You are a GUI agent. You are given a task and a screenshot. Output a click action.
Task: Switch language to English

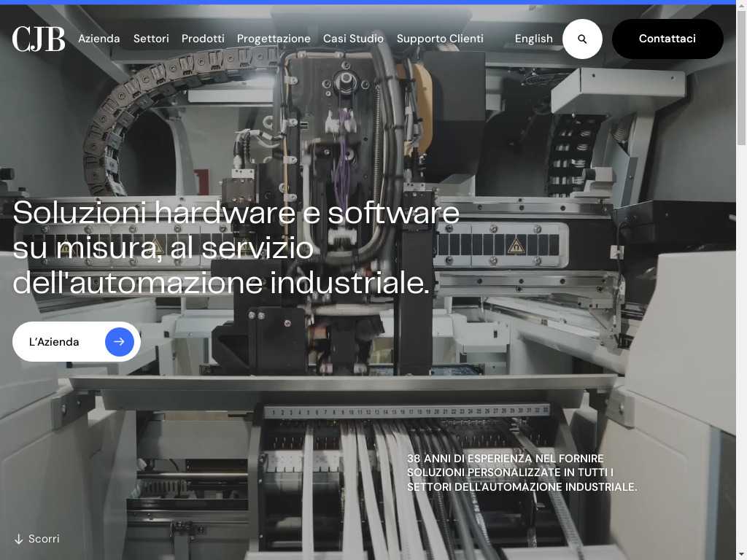(533, 39)
